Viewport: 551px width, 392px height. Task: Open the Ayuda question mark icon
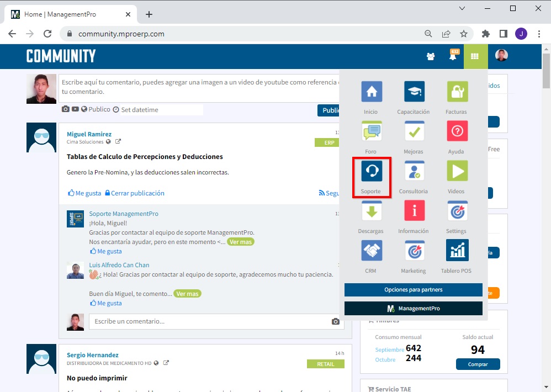pos(457,131)
